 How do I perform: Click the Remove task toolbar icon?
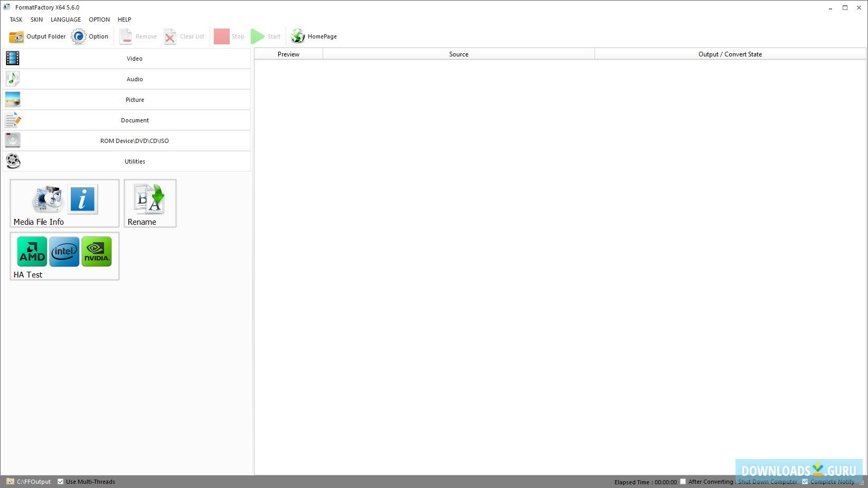tap(126, 36)
